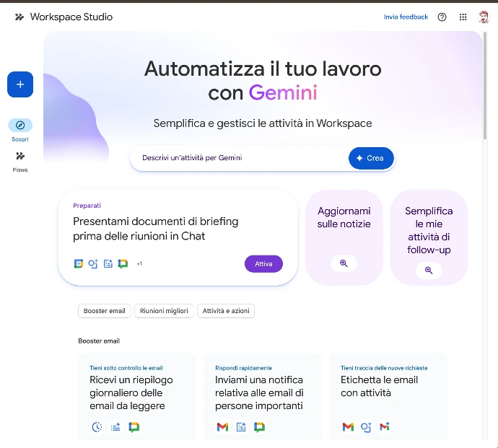Click the Attiva button
498x448 pixels.
coord(263,264)
